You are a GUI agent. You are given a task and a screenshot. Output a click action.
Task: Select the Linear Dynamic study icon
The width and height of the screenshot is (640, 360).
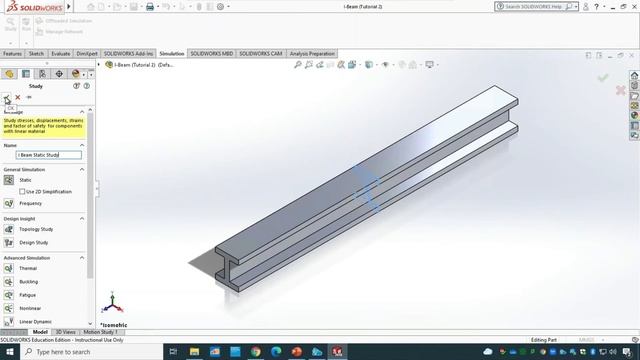pos(9,322)
